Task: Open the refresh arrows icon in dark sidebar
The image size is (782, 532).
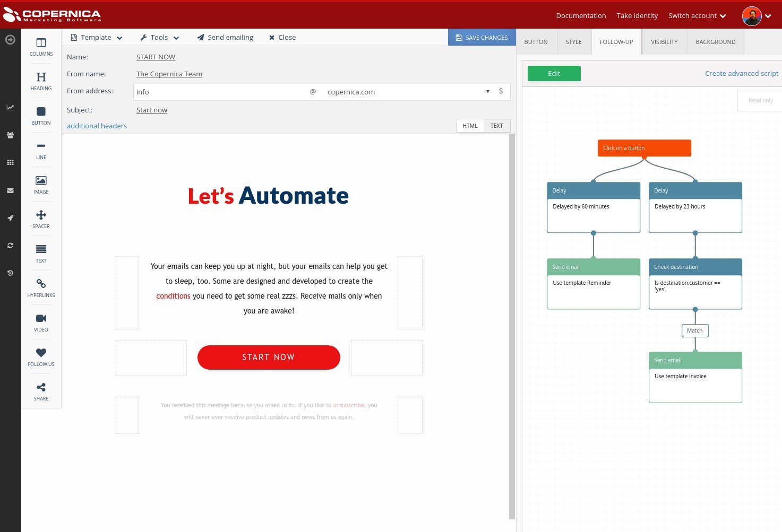Action: coord(10,245)
